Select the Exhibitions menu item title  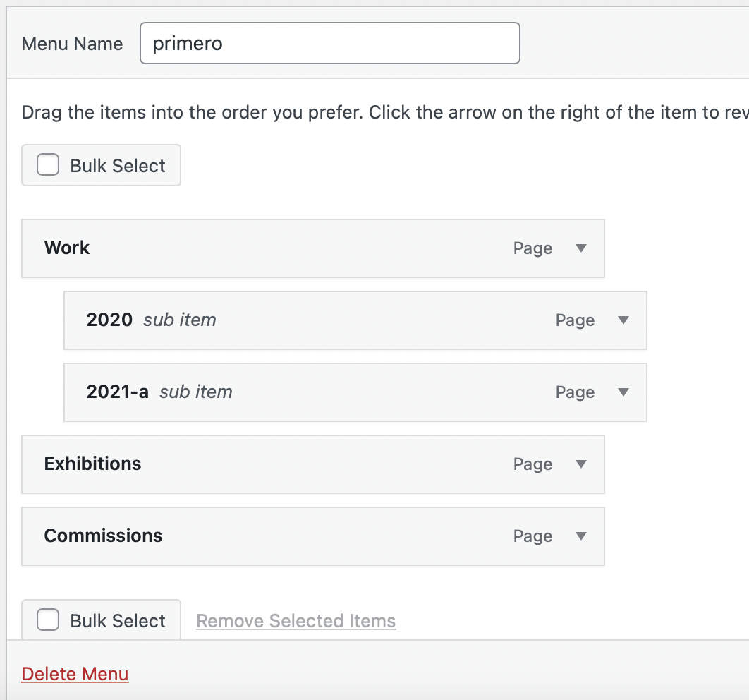pos(92,464)
